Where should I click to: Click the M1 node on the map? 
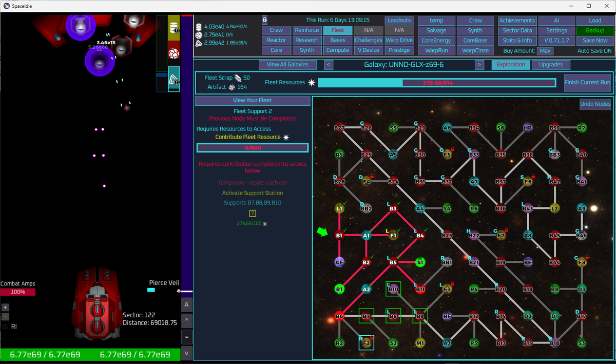(x=420, y=343)
